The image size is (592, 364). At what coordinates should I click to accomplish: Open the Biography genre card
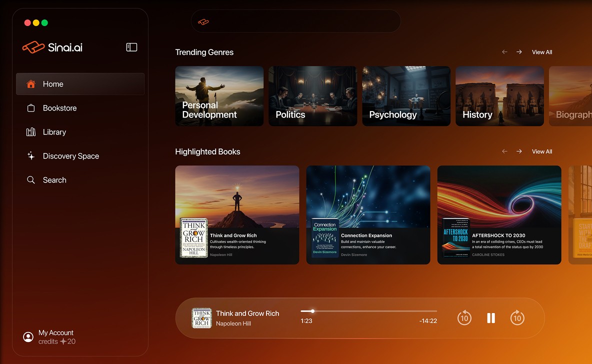[570, 96]
